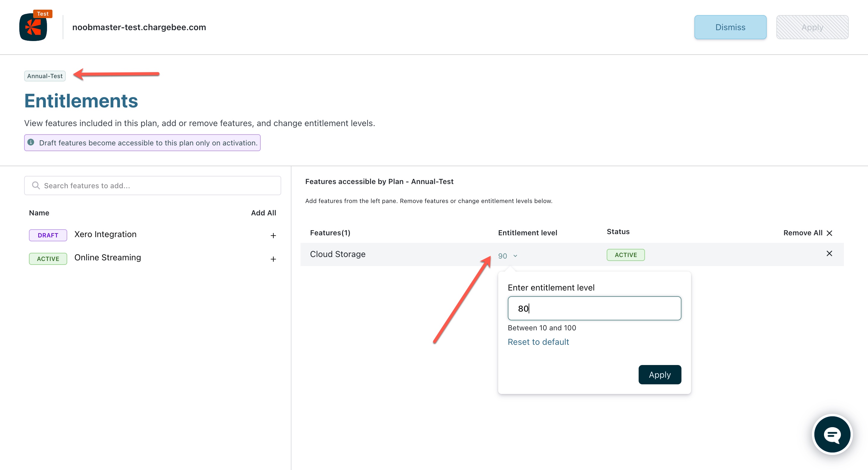Click the info icon in draft notice

point(31,142)
